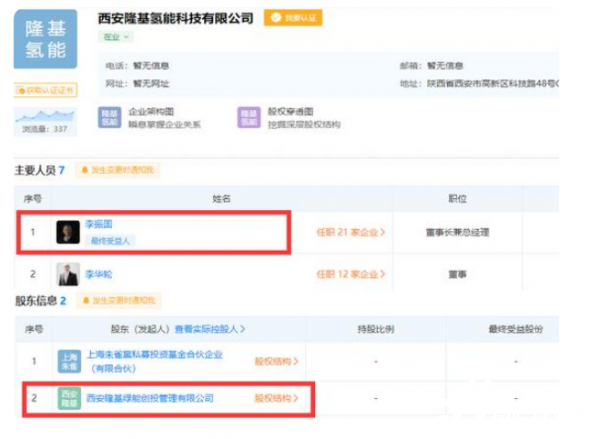The height and width of the screenshot is (439, 600).
Task: Click the company title 西安隆基氢能科技有限公司
Action: 176,18
